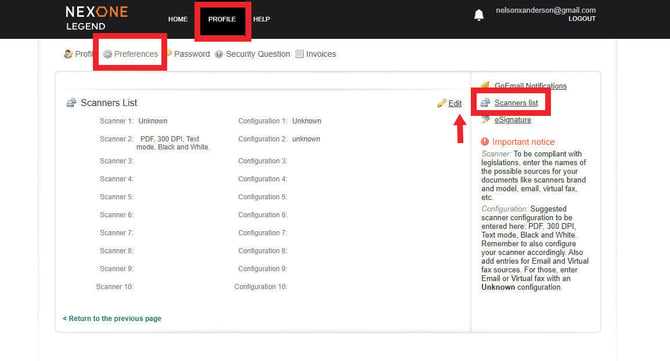Open GoEmail Notifications link in sidebar
Screen dimensions: 670x361
530,86
